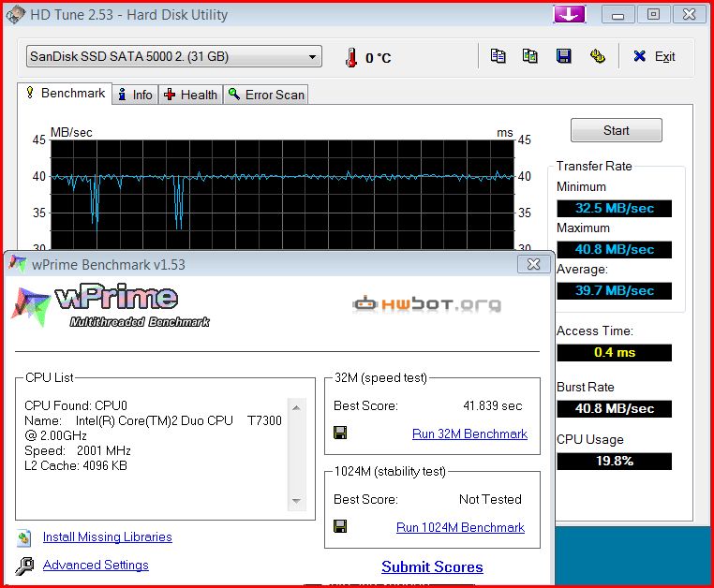Click the purple download arrow button in title bar

coord(569,15)
